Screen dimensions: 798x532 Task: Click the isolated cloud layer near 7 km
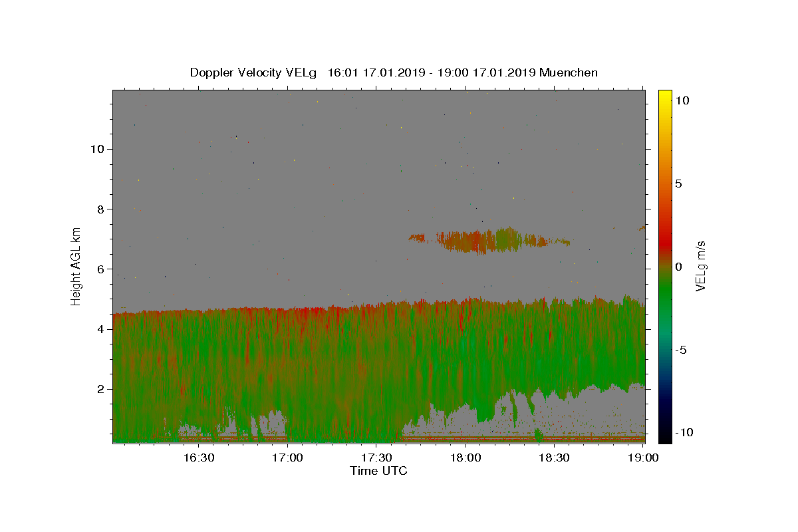coord(489,241)
